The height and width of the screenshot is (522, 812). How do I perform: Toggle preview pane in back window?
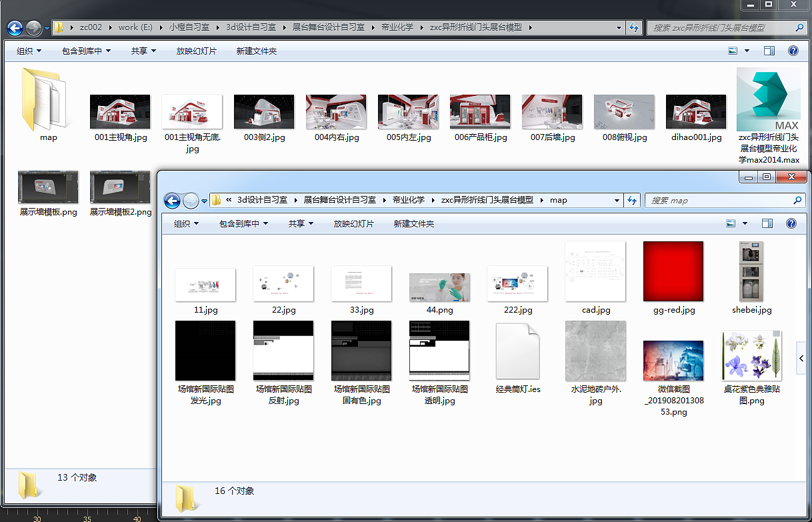pyautogui.click(x=769, y=51)
